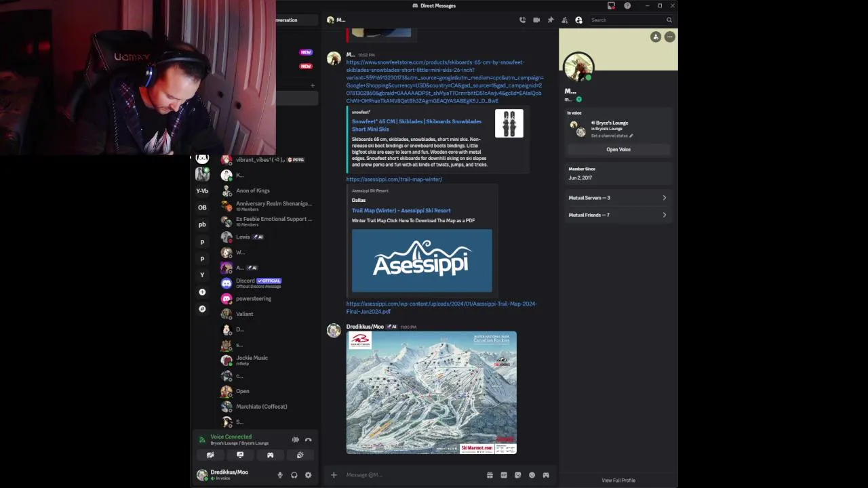Expand Mutual Servers — 3

(618, 198)
